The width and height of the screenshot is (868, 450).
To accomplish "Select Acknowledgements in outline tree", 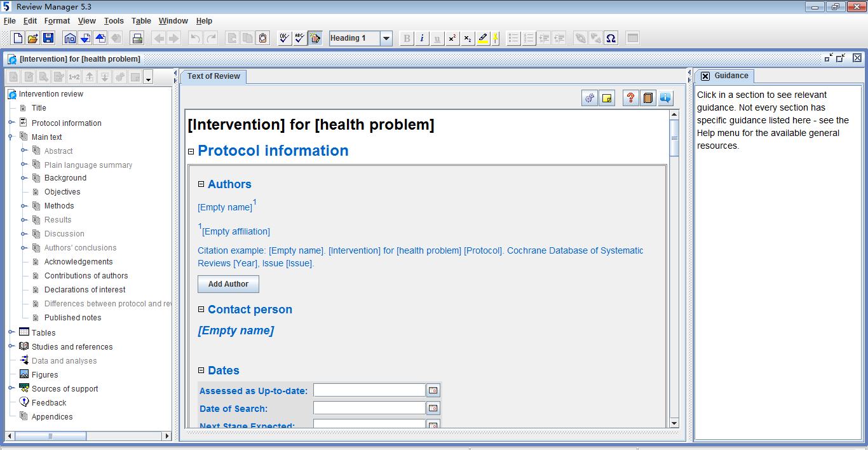I will click(x=78, y=262).
